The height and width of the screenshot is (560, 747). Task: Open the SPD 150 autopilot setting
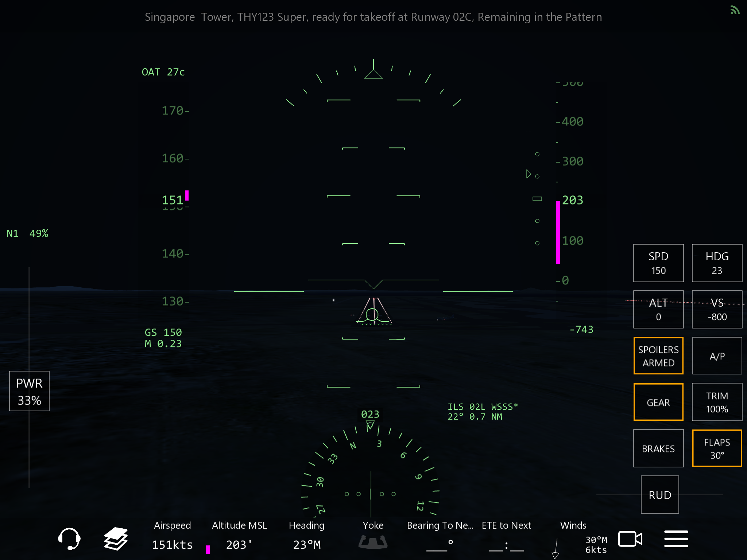(x=658, y=263)
